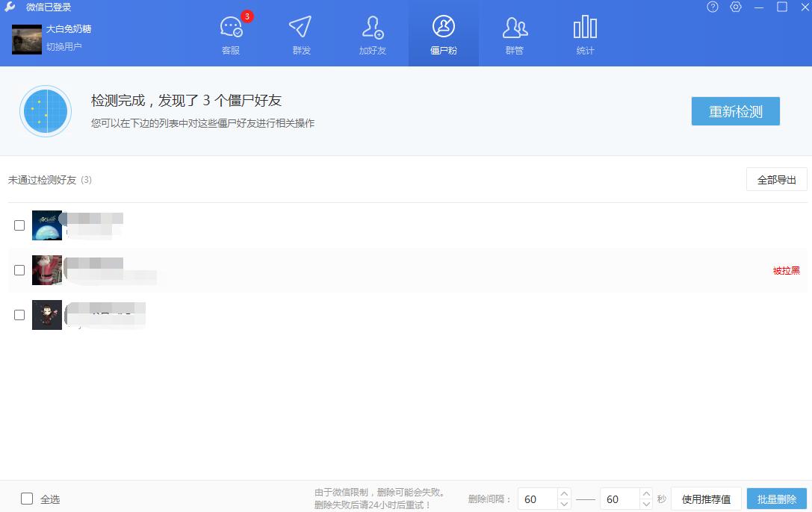This screenshot has width=812, height=512.
Task: Check the first zombie friend's checkbox
Action: pyautogui.click(x=20, y=225)
